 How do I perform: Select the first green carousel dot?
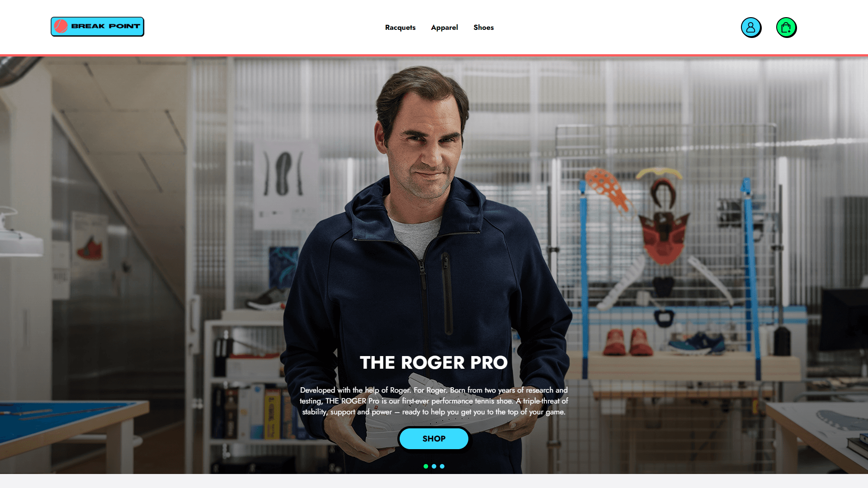point(426,466)
